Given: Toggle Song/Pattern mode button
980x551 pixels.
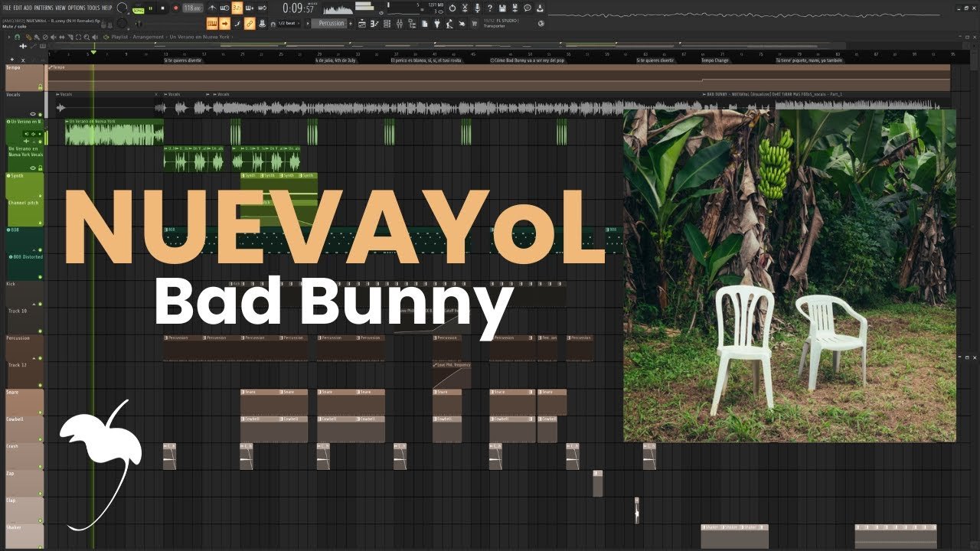Looking at the screenshot, I should 139,8.
